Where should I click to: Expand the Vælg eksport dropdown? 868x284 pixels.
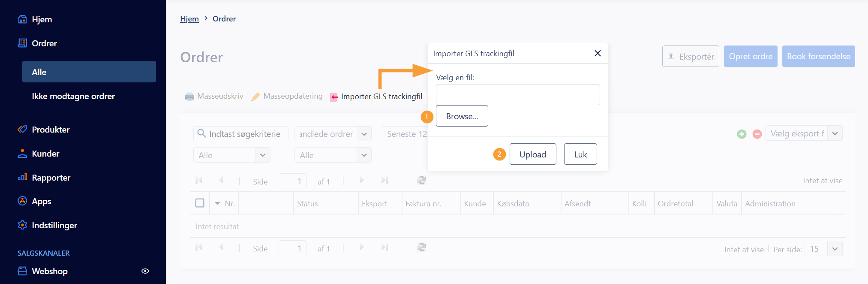[835, 133]
